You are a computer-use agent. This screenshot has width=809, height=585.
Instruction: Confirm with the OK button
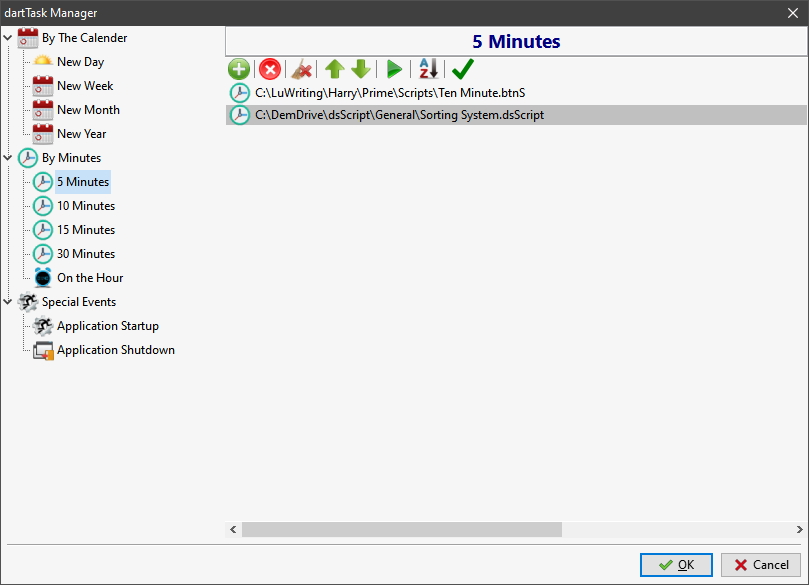(x=676, y=565)
